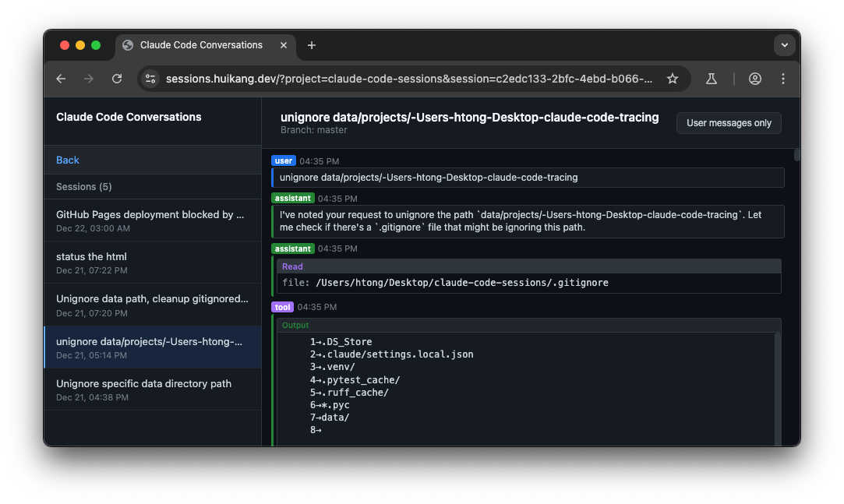
Task: Click the address bar URL field
Action: (409, 79)
